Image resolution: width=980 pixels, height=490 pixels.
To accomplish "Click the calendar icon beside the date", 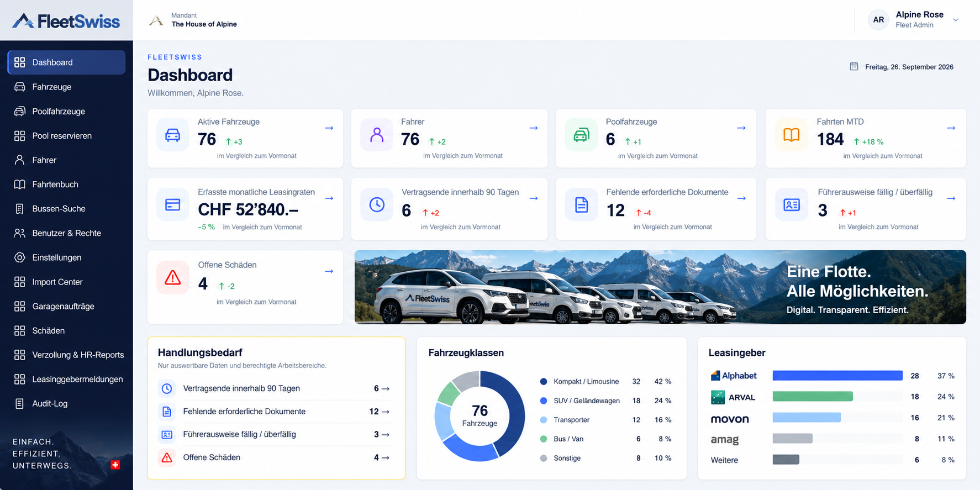I will [854, 66].
